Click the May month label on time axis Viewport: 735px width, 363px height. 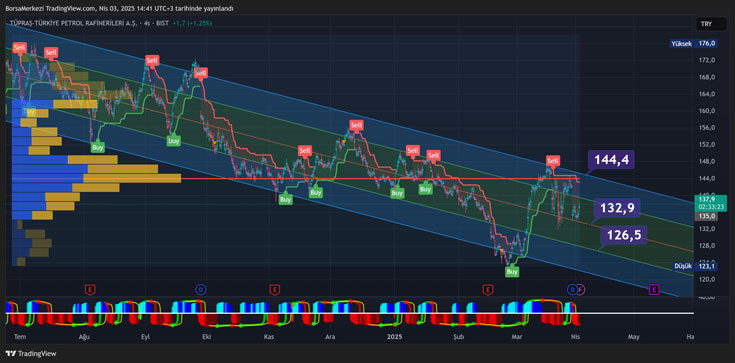[x=633, y=337]
